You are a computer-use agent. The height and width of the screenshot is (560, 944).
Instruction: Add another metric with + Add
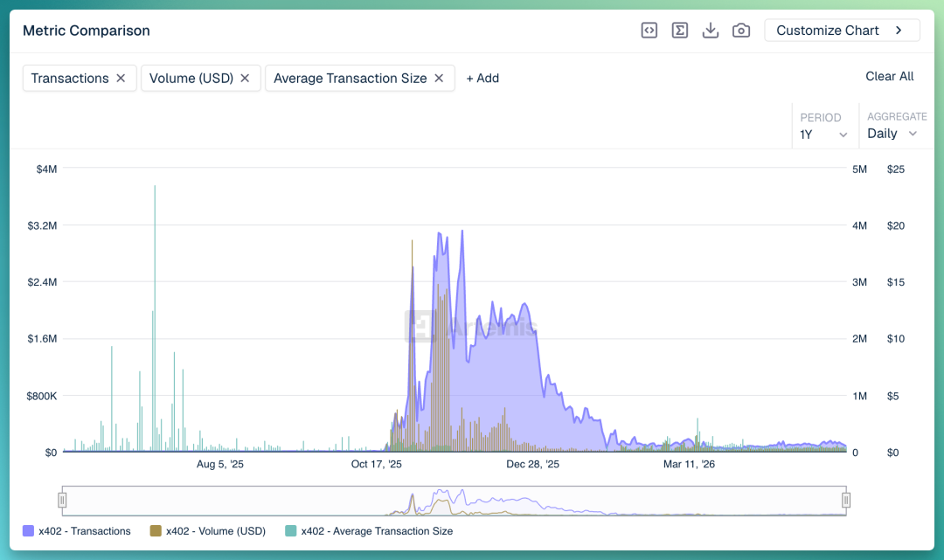point(482,79)
